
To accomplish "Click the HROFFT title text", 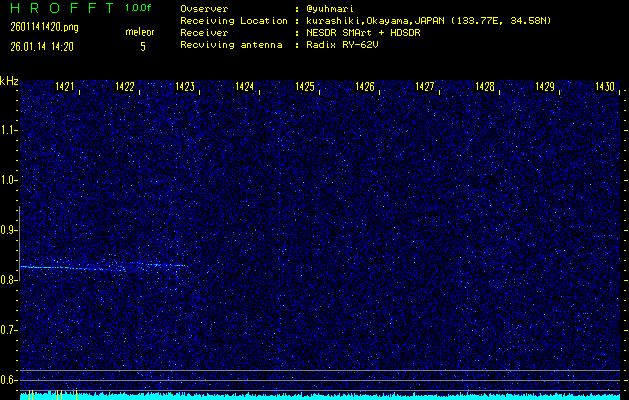I will (x=55, y=8).
